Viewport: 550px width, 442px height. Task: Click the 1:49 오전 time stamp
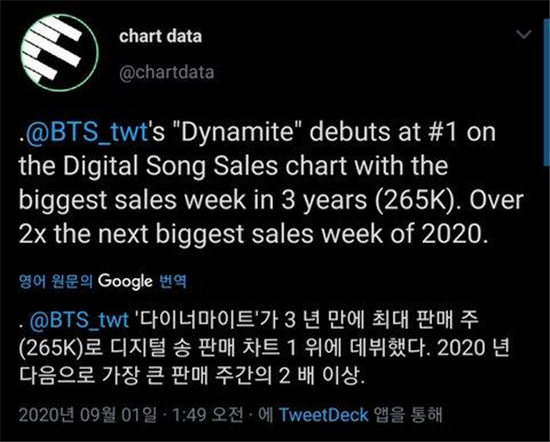(x=208, y=415)
